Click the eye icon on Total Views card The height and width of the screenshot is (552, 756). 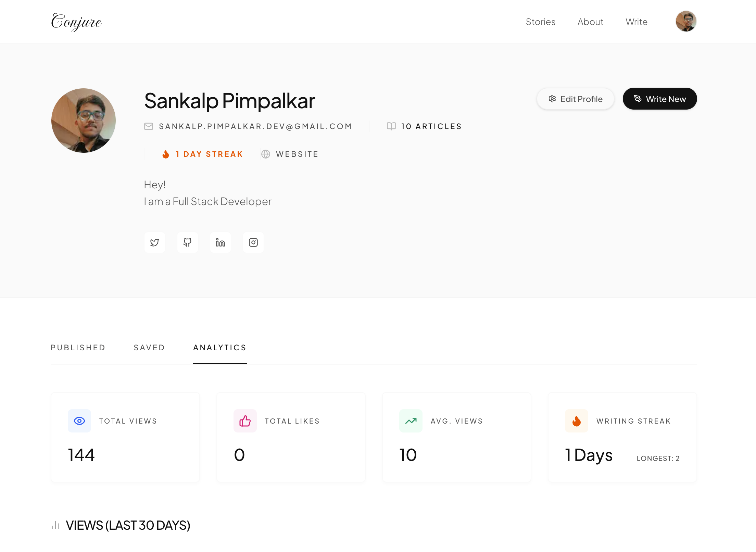tap(79, 421)
